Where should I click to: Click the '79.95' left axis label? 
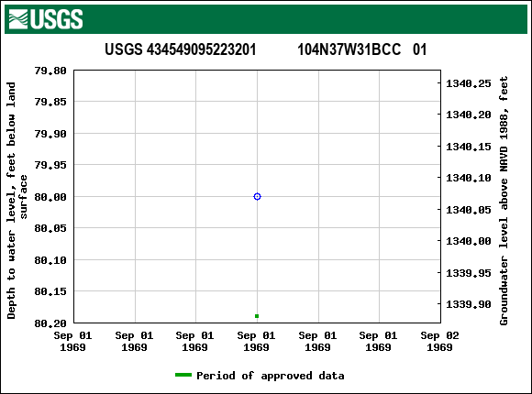[x=50, y=165]
